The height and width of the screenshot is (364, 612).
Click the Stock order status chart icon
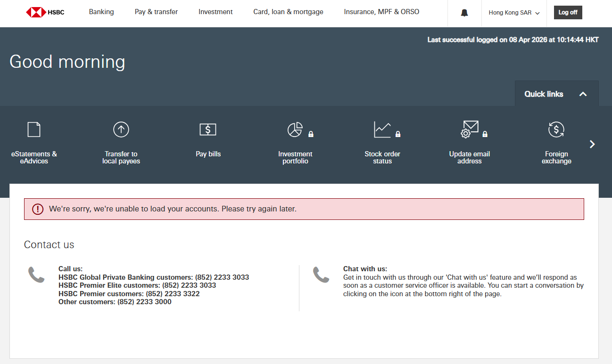coord(382,129)
